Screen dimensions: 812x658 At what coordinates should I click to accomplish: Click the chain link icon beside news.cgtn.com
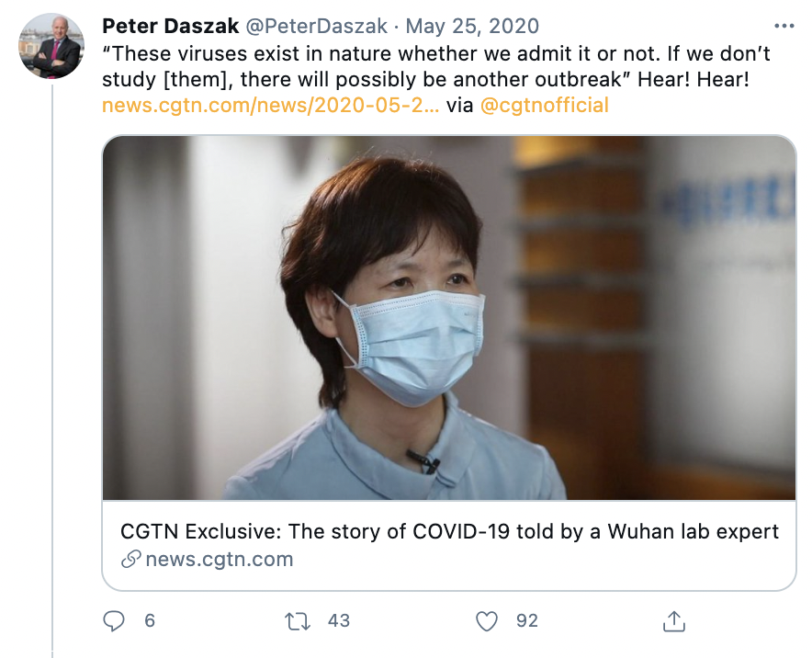130,559
